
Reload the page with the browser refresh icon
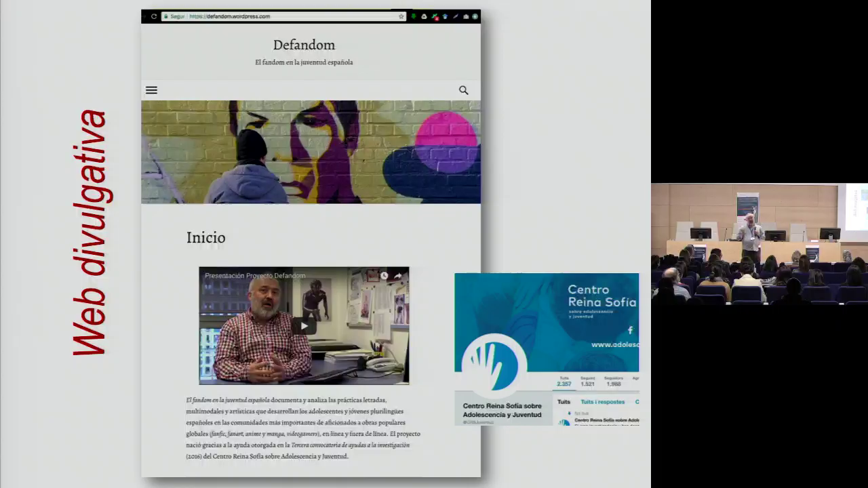point(154,16)
